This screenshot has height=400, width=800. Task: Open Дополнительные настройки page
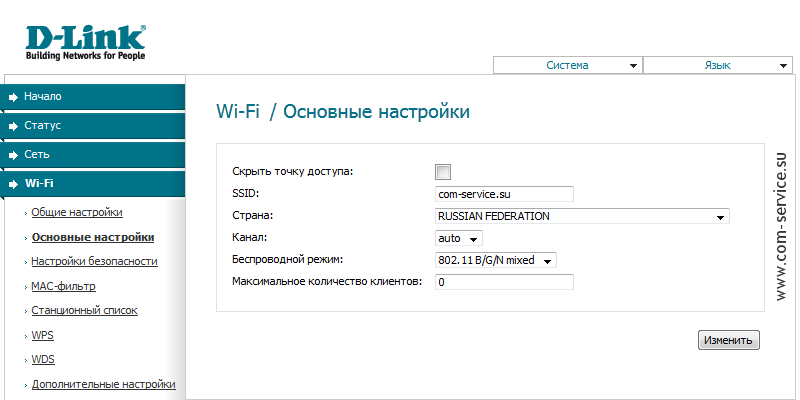[104, 384]
